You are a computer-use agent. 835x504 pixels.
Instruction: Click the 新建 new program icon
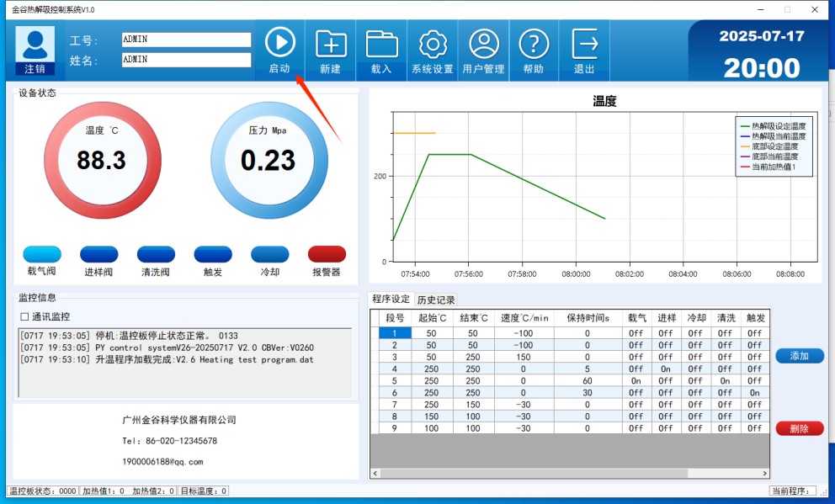click(x=331, y=44)
